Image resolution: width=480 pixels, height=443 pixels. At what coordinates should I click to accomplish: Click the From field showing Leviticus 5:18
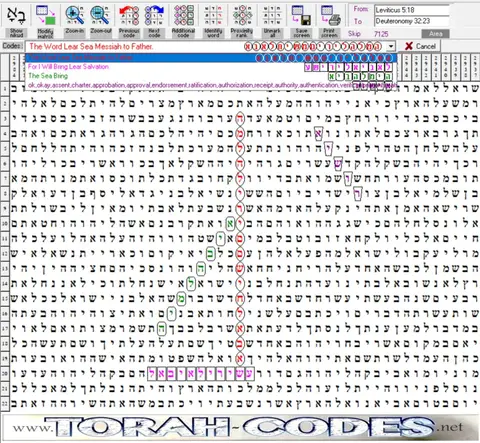coord(411,10)
